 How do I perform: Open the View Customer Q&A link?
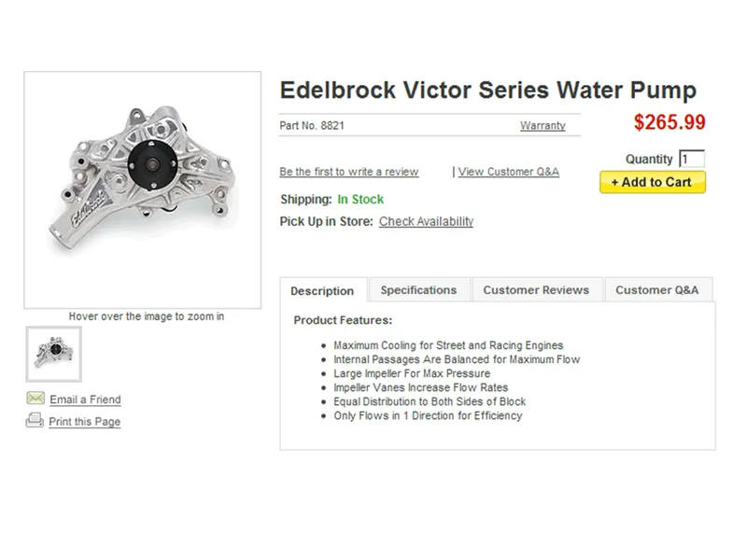click(x=508, y=172)
